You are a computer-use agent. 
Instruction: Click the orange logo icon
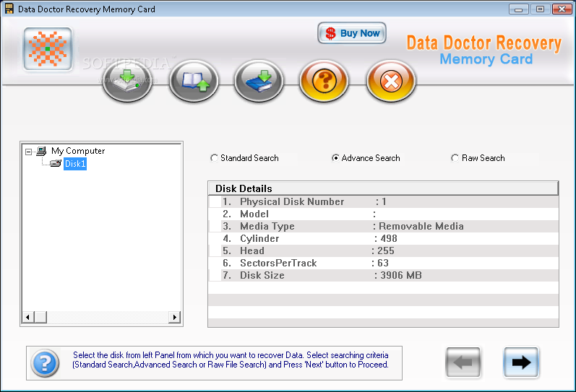48,49
